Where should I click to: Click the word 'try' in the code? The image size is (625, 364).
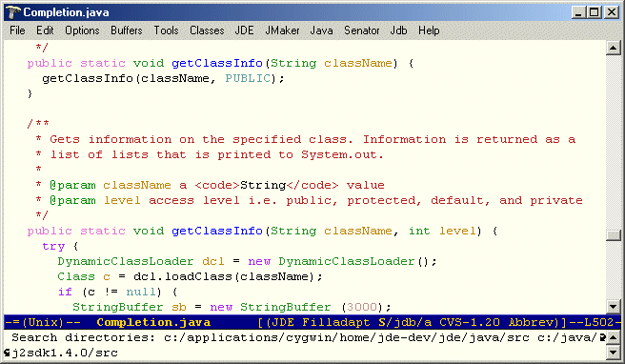(53, 247)
